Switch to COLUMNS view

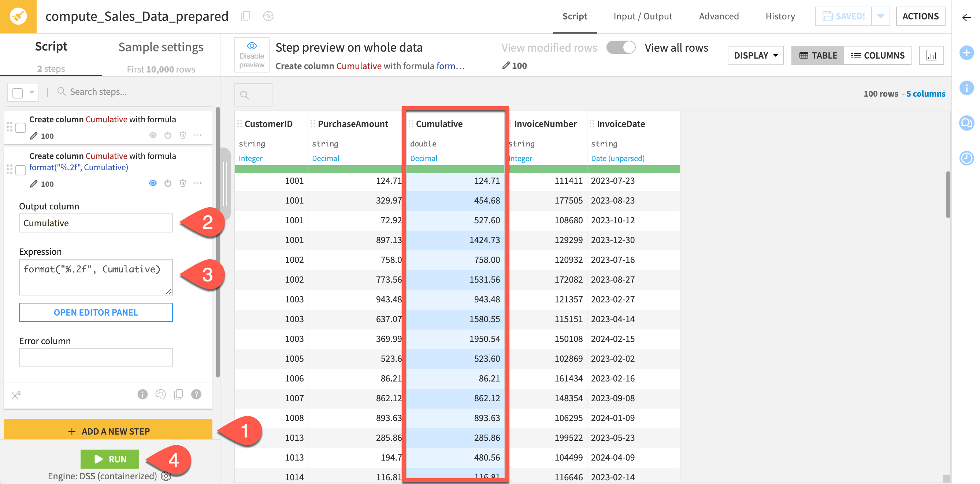[877, 56]
